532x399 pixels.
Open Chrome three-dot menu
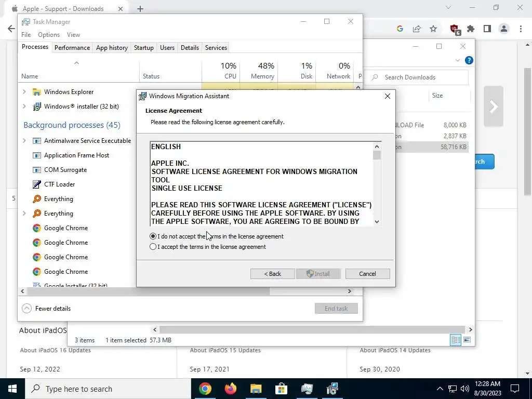pos(521,29)
